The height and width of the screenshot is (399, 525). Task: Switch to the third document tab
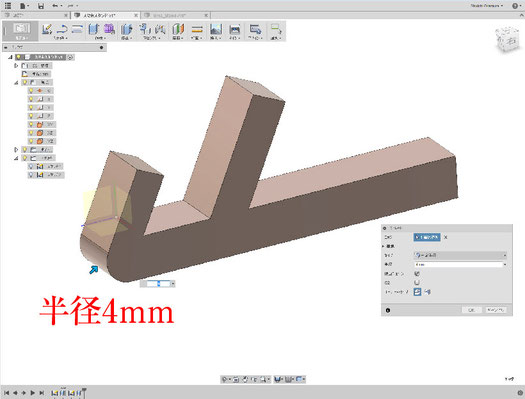coord(175,15)
